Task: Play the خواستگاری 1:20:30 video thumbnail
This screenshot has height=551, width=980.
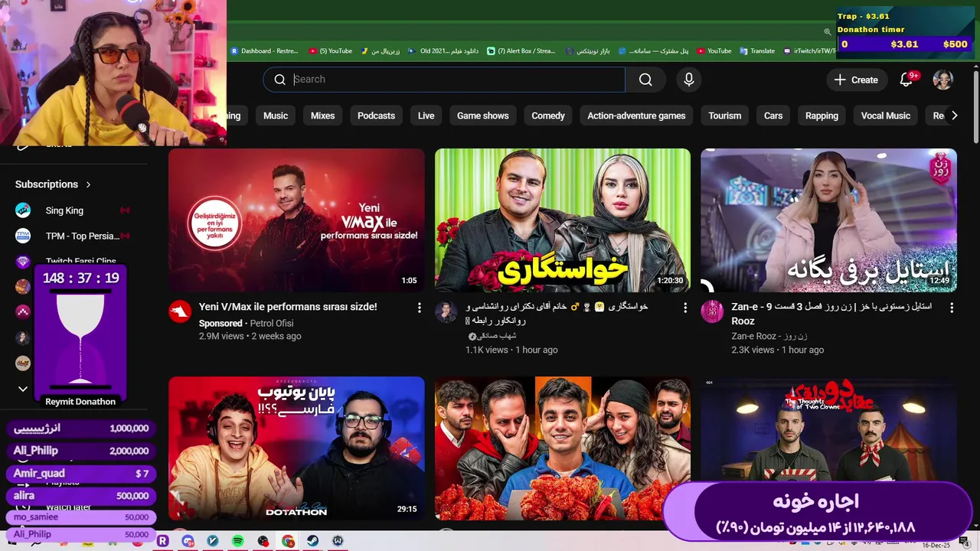Action: click(563, 220)
